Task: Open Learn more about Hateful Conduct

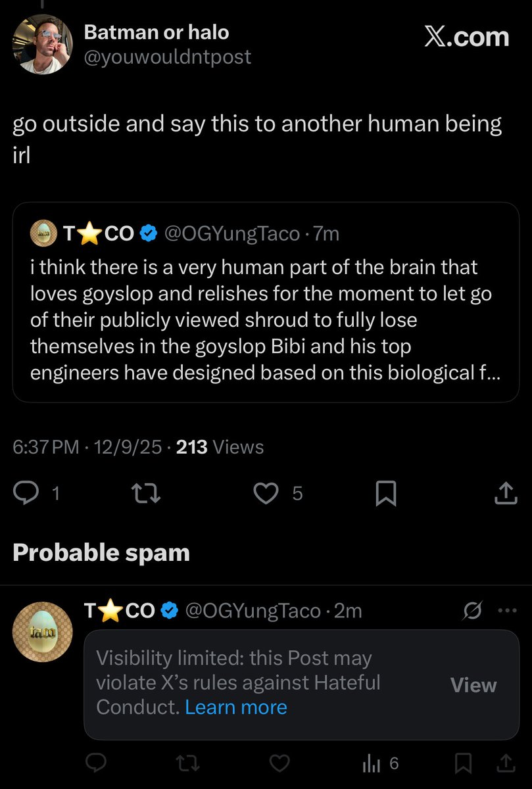Action: [236, 707]
